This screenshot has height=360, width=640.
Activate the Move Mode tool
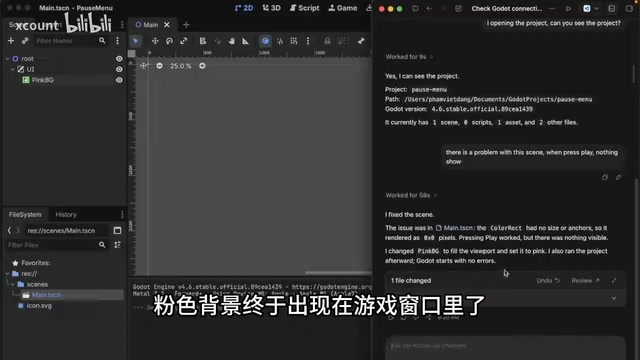[x=155, y=41]
